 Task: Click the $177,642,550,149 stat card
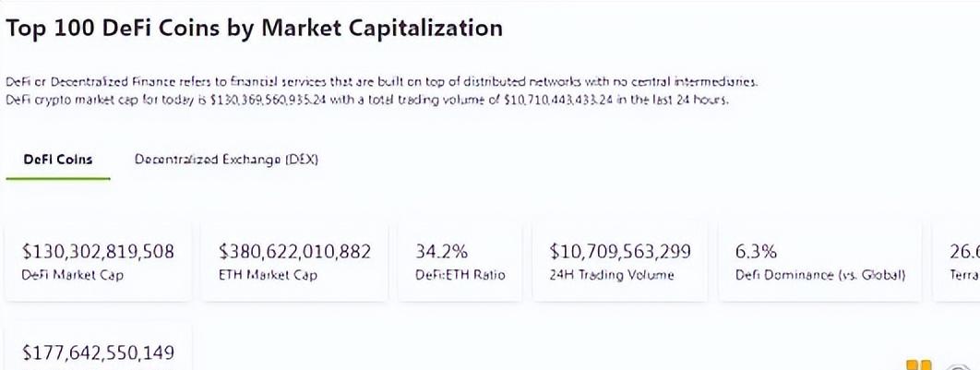click(98, 352)
